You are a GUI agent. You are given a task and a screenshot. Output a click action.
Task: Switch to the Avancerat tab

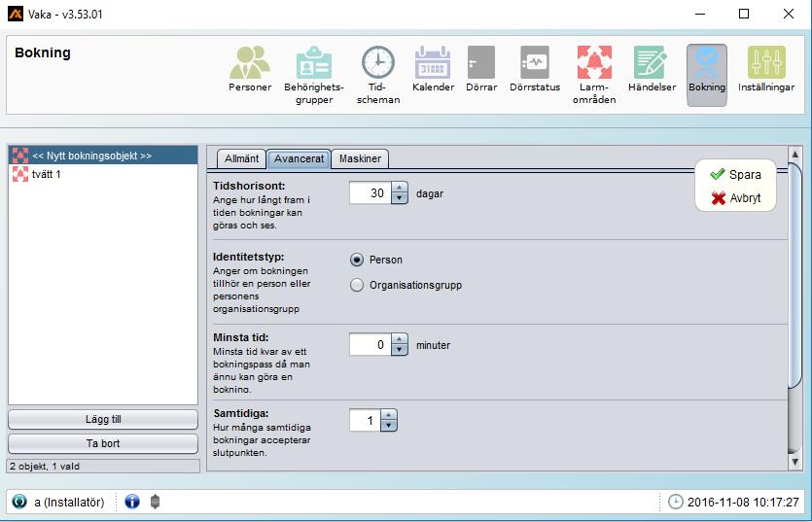tap(299, 158)
